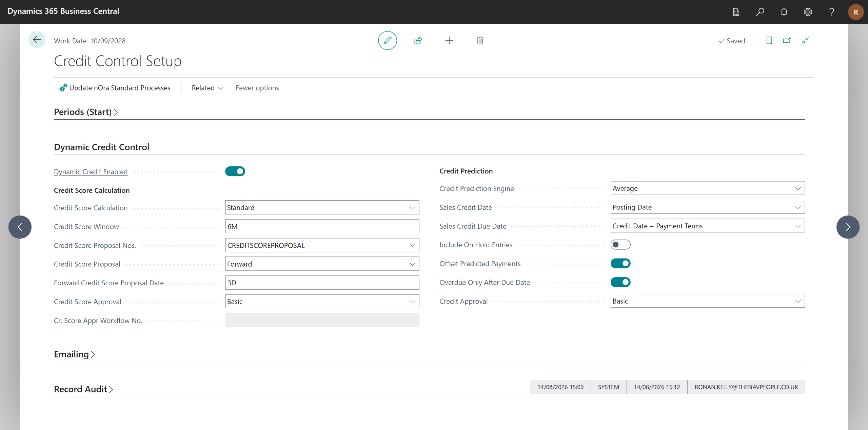Click the pencil edit icon
The height and width of the screenshot is (430, 868).
coord(387,41)
